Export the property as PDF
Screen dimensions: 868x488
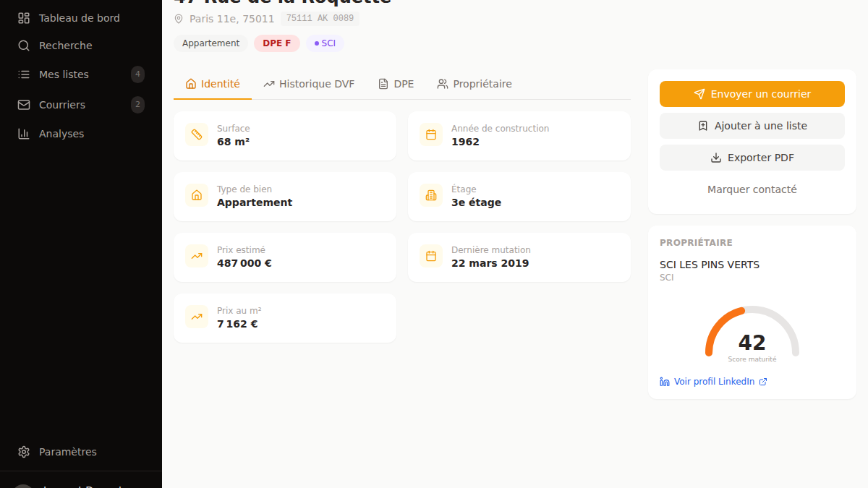click(752, 158)
